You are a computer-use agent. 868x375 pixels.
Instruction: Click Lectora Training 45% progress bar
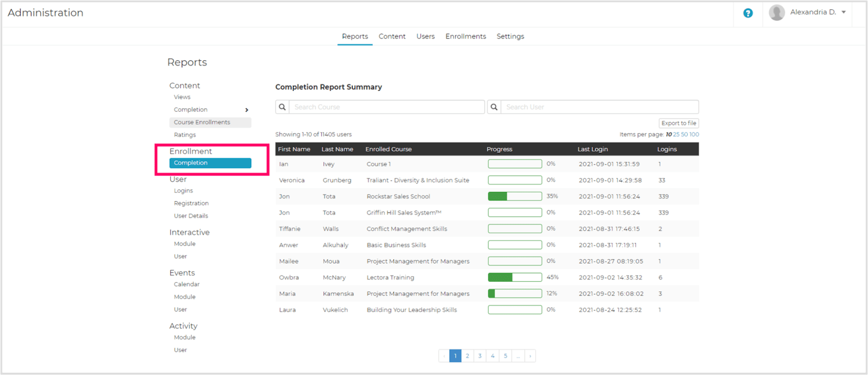pos(515,277)
